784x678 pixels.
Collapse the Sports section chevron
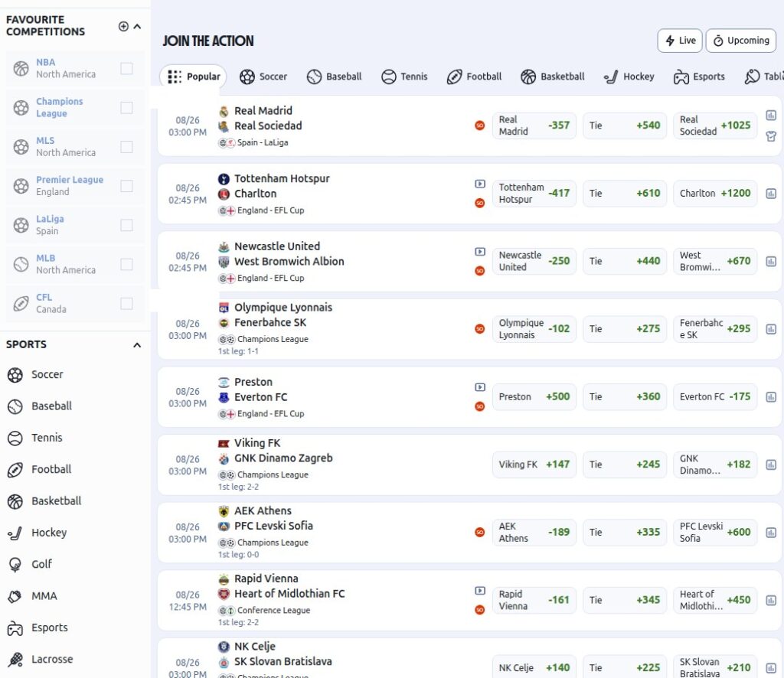(137, 345)
